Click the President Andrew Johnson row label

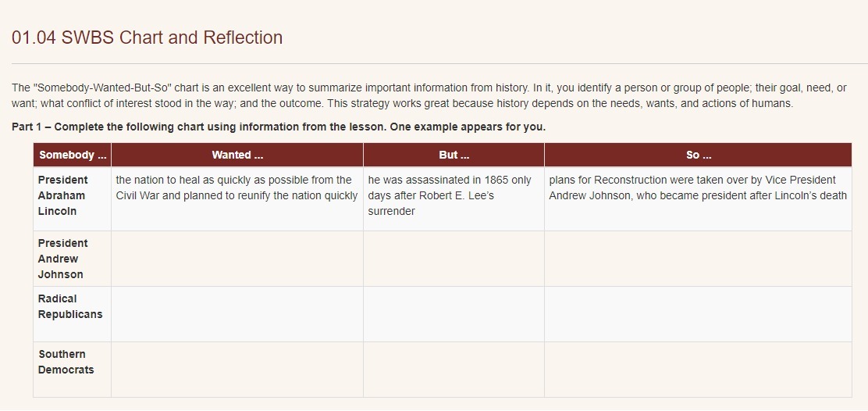pyautogui.click(x=63, y=259)
